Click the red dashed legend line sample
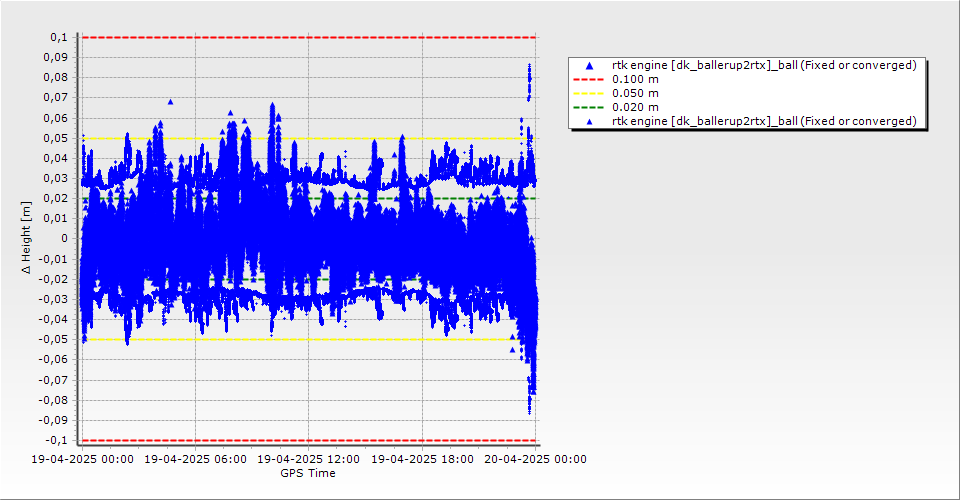960x500 pixels. (x=588, y=80)
